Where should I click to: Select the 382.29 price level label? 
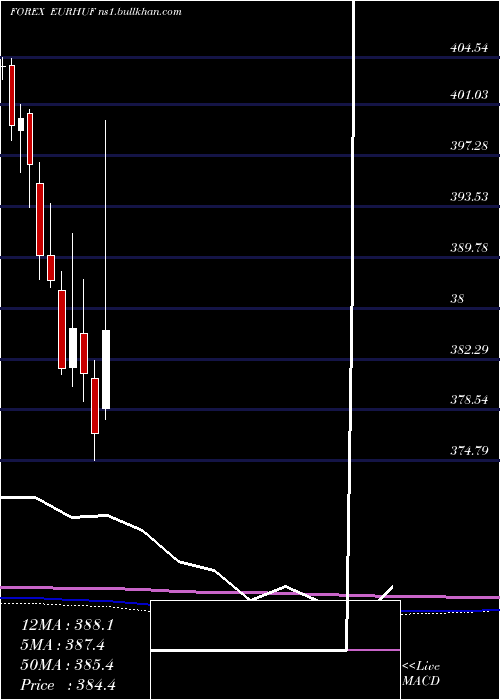[x=468, y=349]
